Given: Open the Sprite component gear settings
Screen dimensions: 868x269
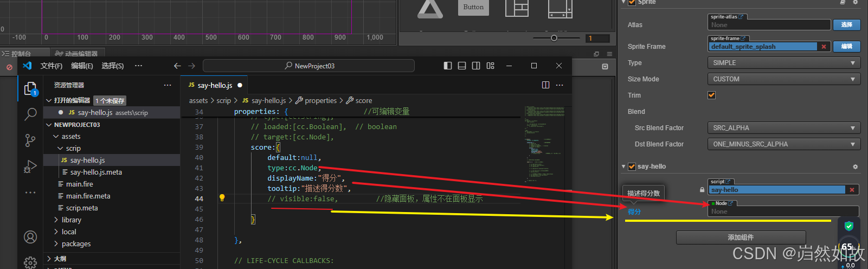Looking at the screenshot, I should (x=856, y=2).
